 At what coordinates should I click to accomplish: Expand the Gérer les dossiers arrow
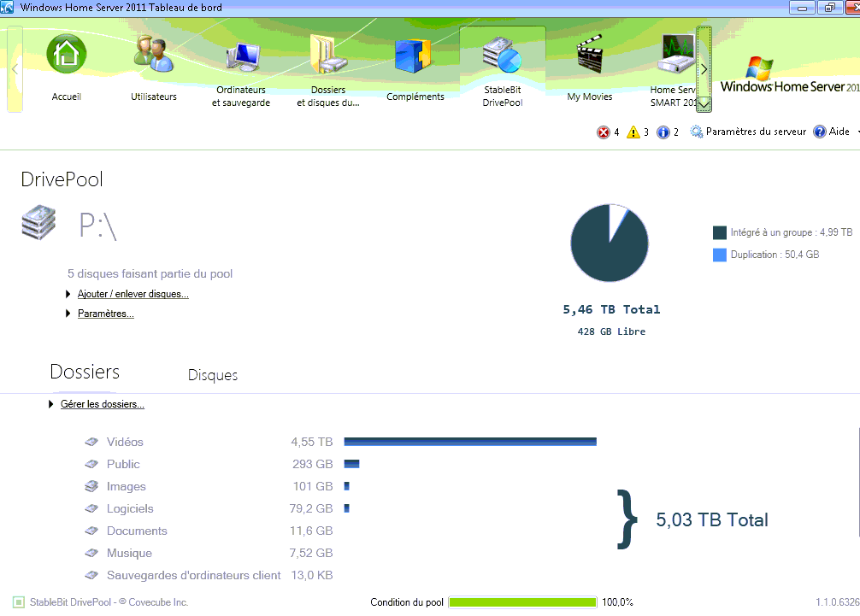click(51, 404)
